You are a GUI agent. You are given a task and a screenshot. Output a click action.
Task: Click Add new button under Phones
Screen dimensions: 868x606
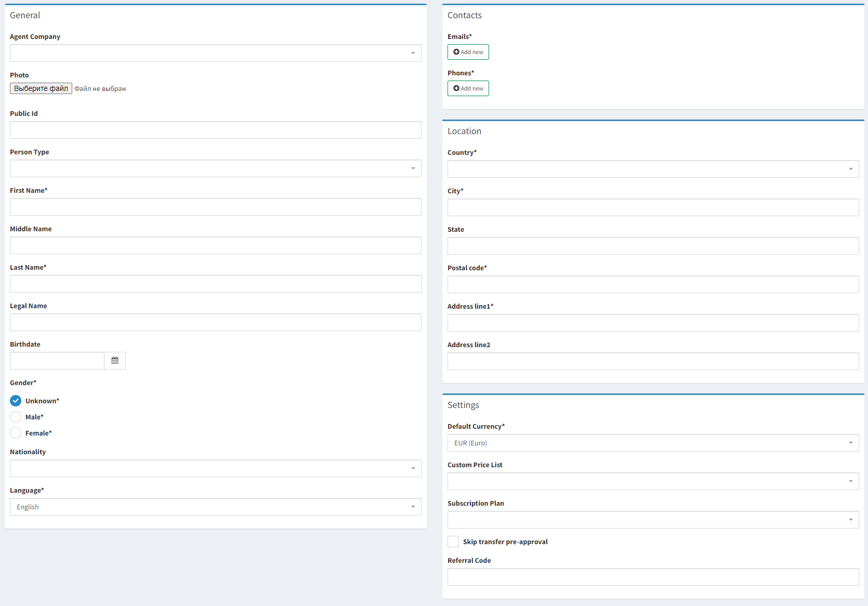(468, 88)
